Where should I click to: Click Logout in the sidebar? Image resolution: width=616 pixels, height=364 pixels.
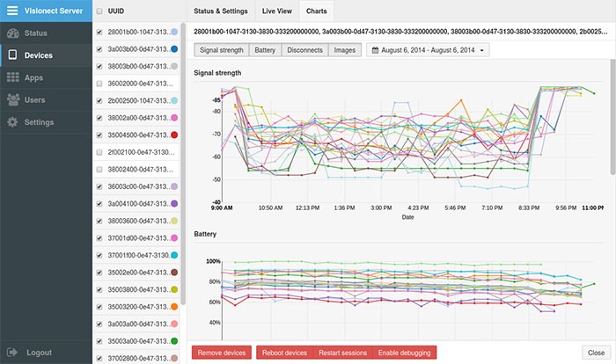point(39,353)
